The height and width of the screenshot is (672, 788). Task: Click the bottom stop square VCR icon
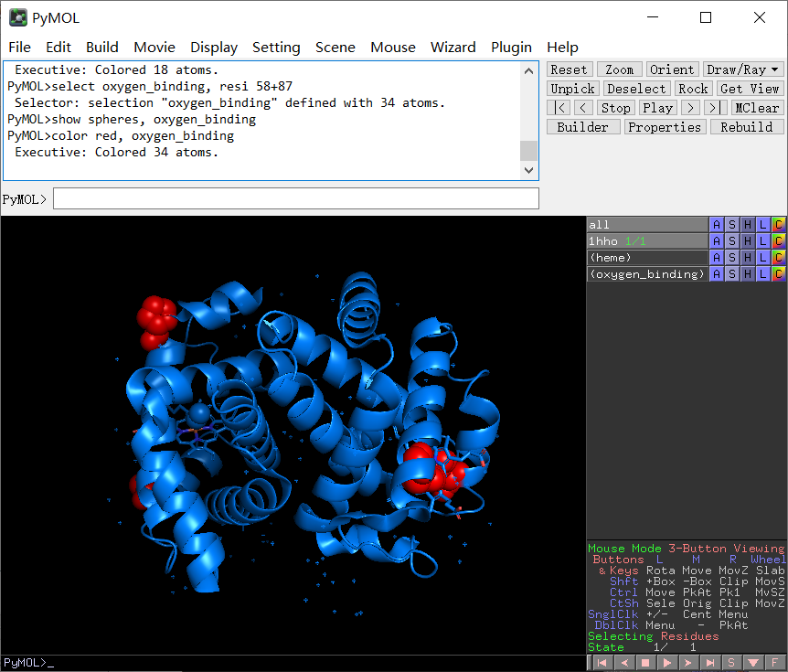645,663
